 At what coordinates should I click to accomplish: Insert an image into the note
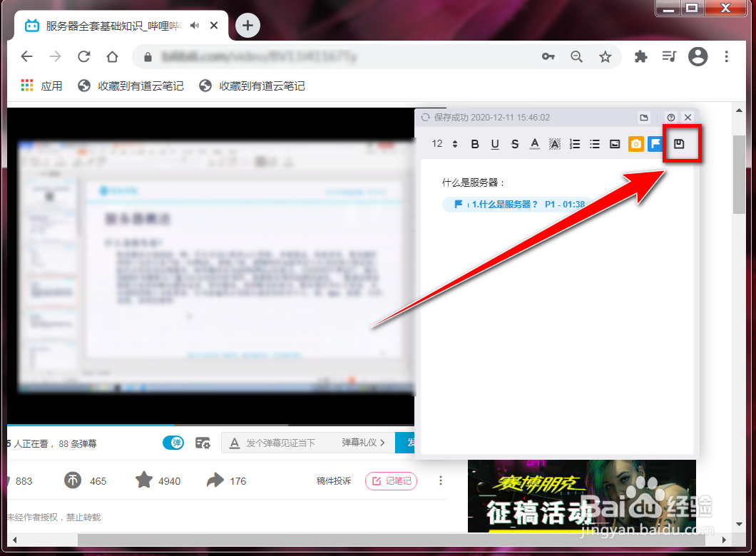coord(614,143)
